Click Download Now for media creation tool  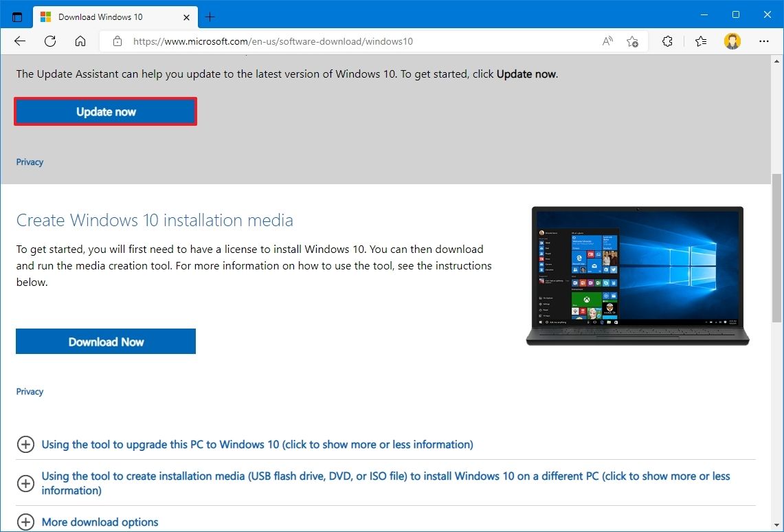105,341
